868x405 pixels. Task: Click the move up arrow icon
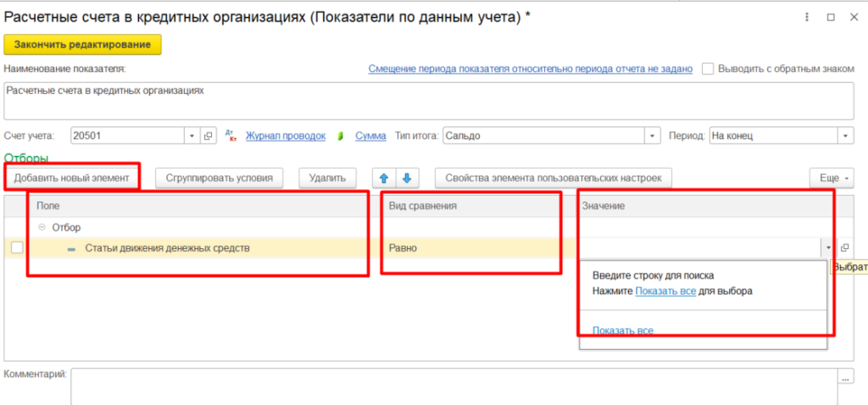point(384,178)
